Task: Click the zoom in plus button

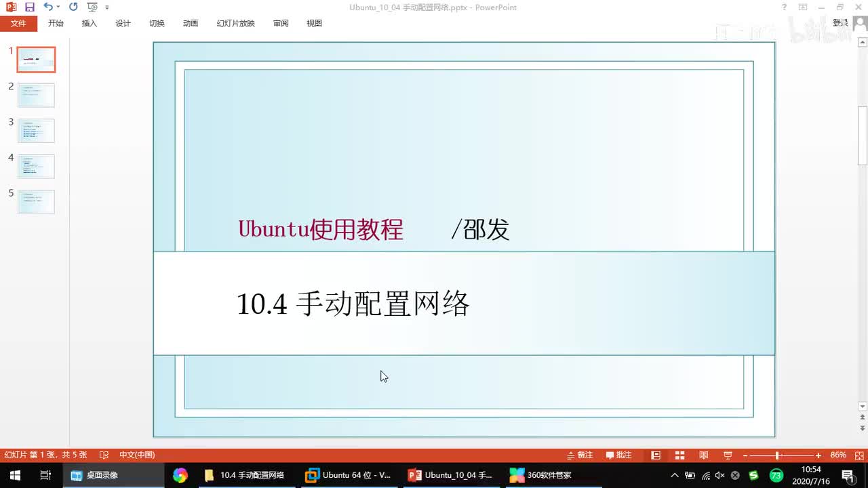Action: [x=818, y=455]
